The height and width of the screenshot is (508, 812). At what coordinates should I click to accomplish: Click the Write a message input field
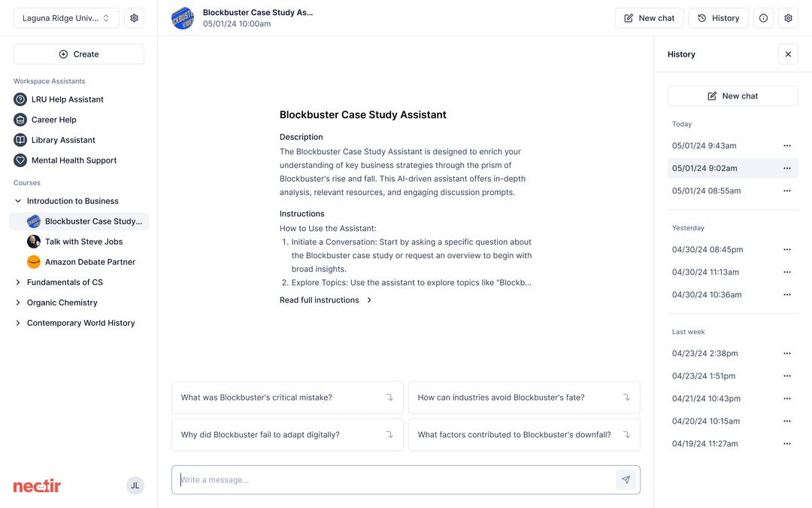[391, 479]
